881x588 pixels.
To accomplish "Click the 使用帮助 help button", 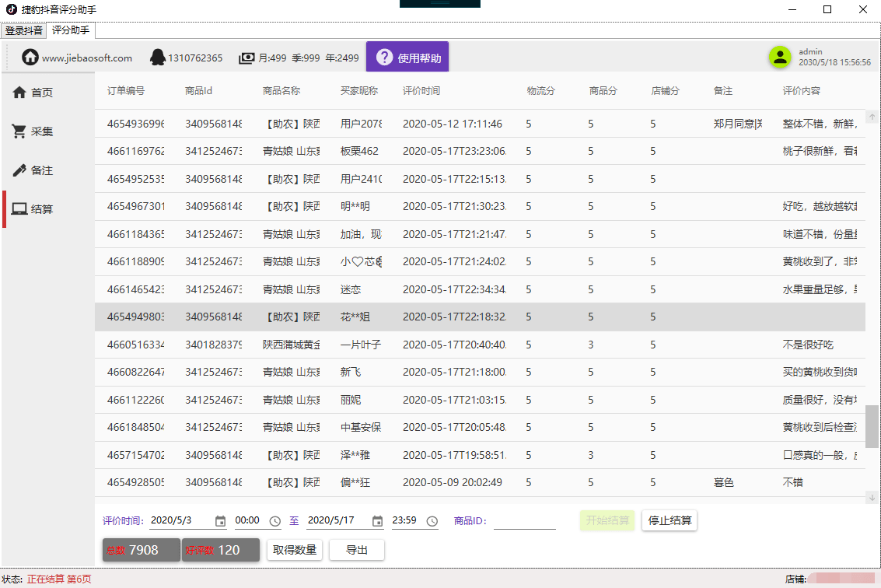I will click(407, 57).
